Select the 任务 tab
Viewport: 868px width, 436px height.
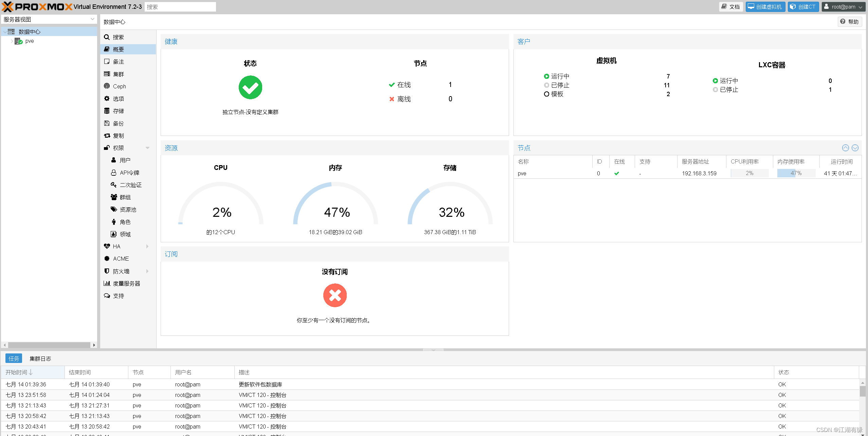pos(14,359)
